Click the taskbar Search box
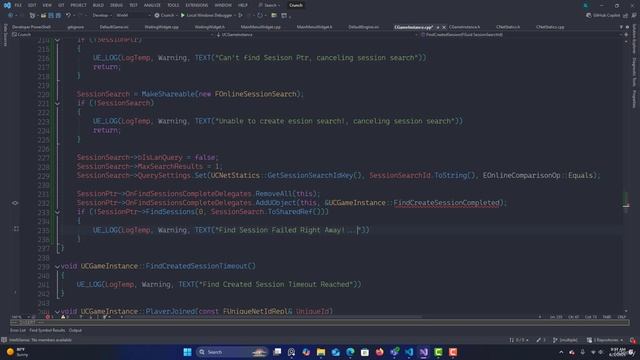Viewport: 640px width, 360px height. [231, 352]
